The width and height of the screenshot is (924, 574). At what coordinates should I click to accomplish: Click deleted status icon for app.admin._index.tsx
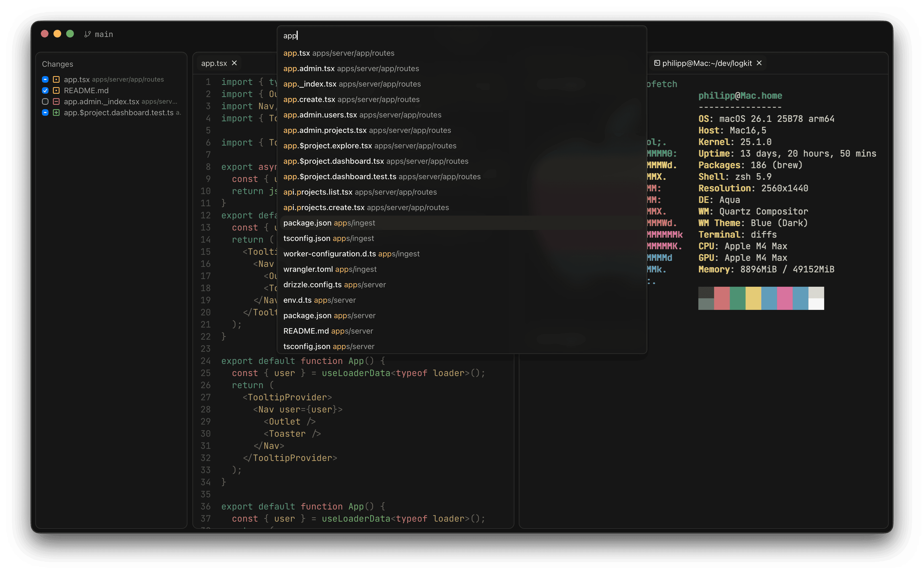tap(56, 101)
